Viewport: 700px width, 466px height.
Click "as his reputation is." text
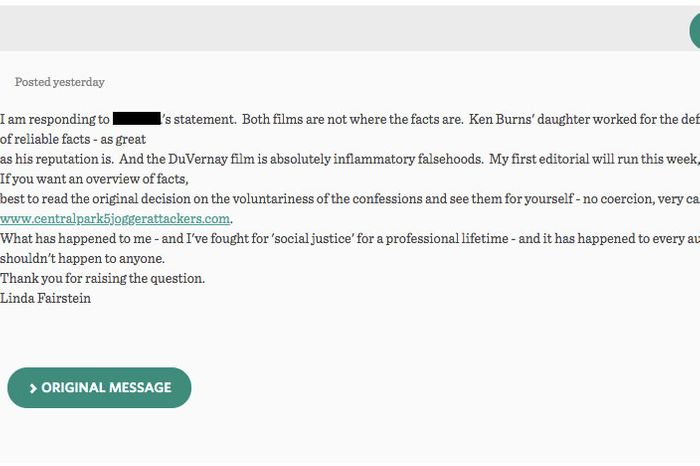pyautogui.click(x=57, y=160)
